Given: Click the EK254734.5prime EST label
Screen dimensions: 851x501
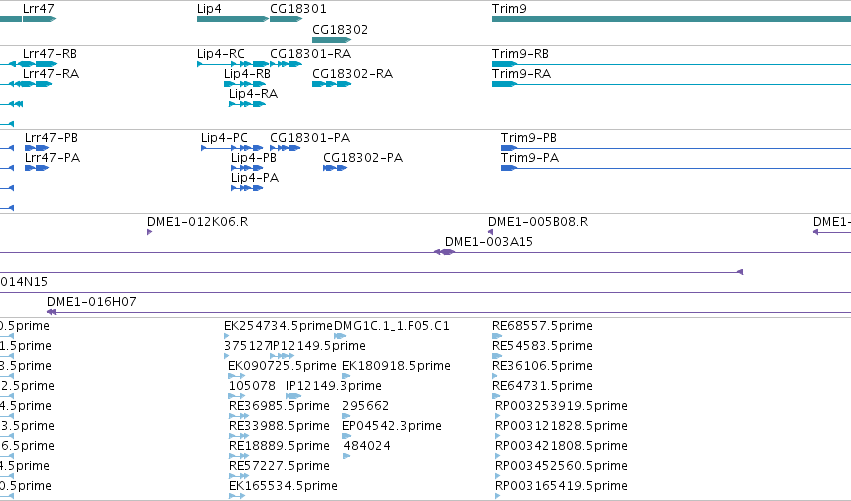Looking at the screenshot, I should 278,326.
